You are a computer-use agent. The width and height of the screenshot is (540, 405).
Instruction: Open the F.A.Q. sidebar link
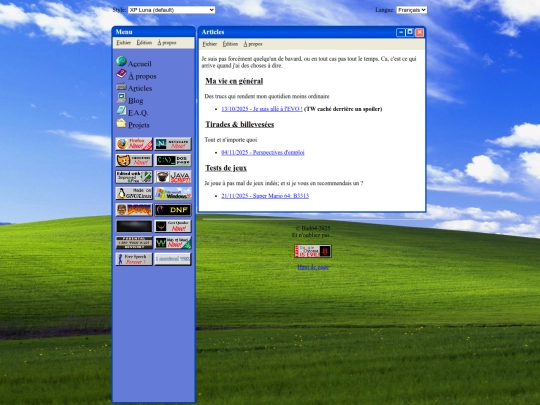point(138,113)
